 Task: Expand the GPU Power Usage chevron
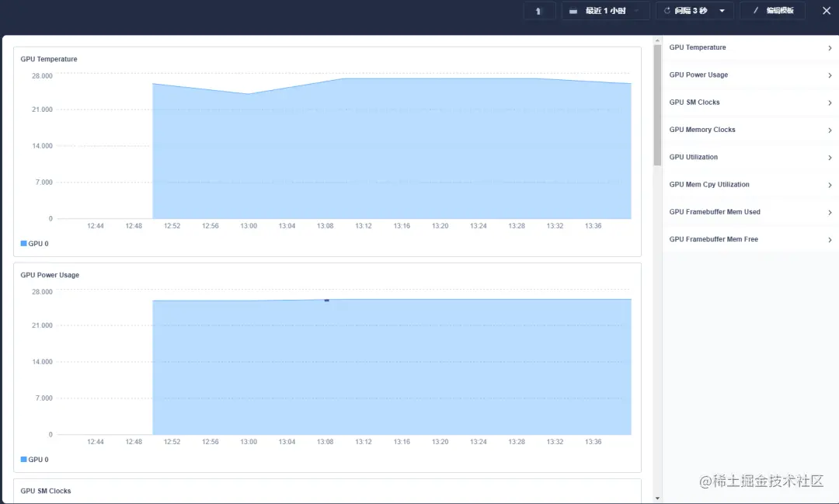pyautogui.click(x=830, y=75)
